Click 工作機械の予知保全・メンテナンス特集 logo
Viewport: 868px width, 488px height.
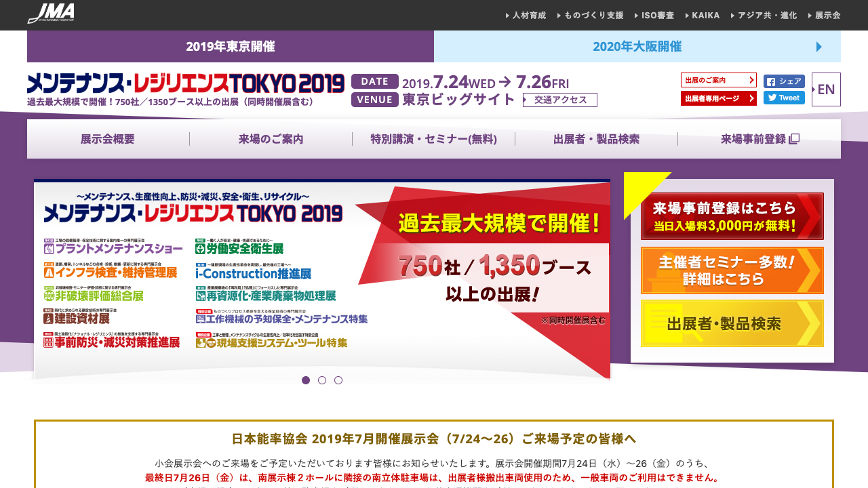pyautogui.click(x=281, y=317)
